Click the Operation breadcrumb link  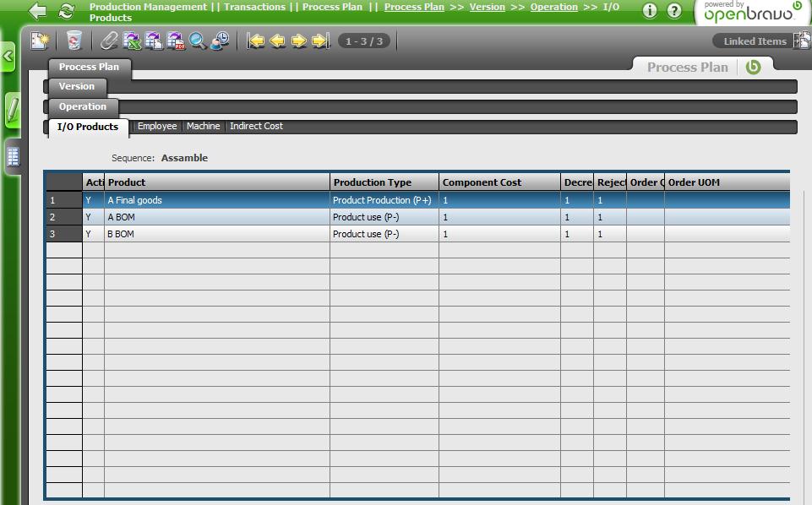coord(553,7)
